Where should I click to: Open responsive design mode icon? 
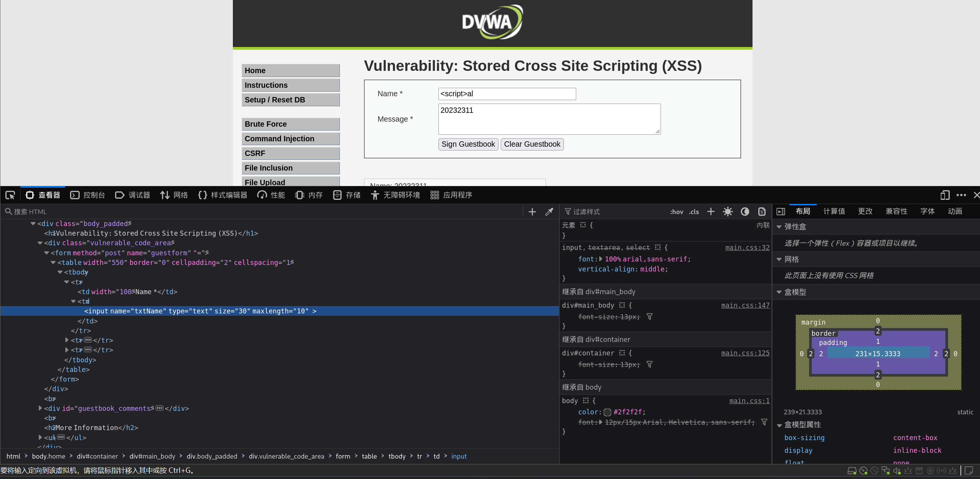[945, 195]
